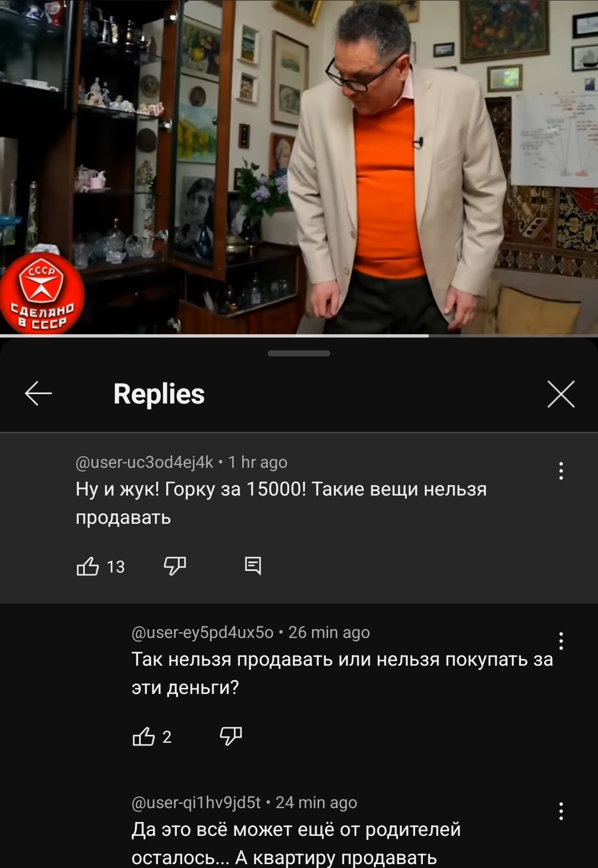Viewport: 598px width, 868px height.
Task: Like the reply by user-ey5pd4ux5o
Action: (x=144, y=737)
